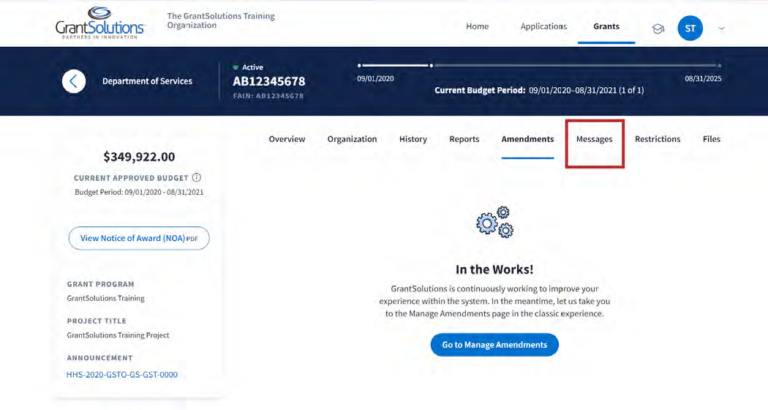Viewport: 768px width, 410px height.
Task: Click the GrantSolutions logo
Action: (100, 22)
